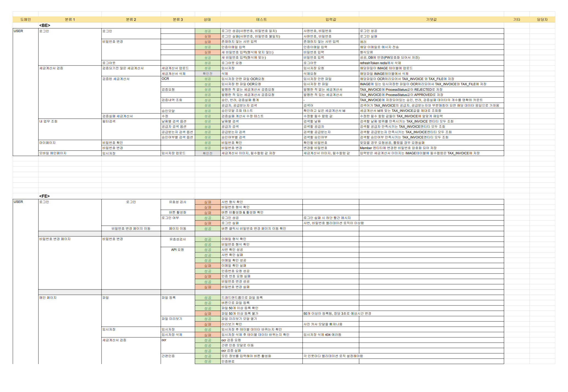Viewport: 568px width, 392px height.
Task: Select the 파일 50개 이상 등록 불가 test cell
Action: [x=240, y=314]
